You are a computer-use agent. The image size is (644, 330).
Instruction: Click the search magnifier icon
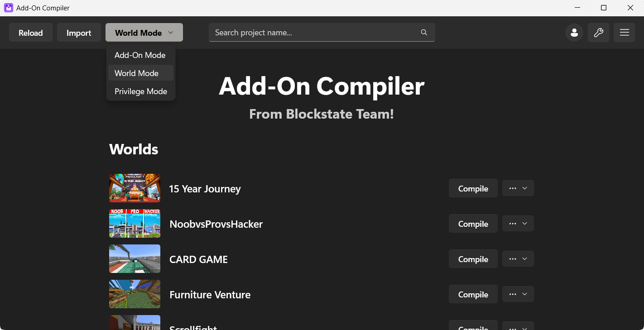424,33
